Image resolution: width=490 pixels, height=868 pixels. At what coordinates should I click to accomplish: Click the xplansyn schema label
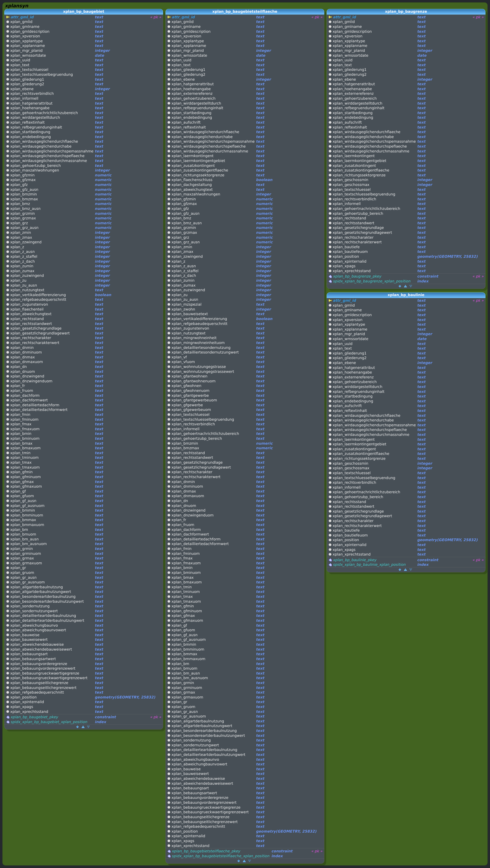click(x=17, y=6)
